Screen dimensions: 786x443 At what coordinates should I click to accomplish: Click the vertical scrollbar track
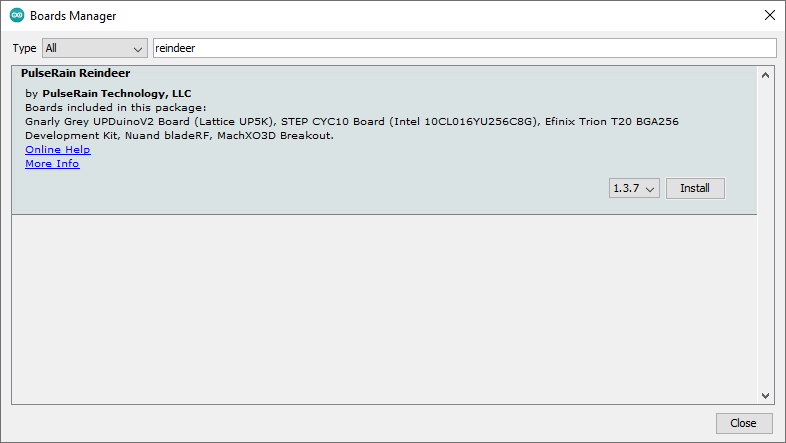click(x=765, y=236)
